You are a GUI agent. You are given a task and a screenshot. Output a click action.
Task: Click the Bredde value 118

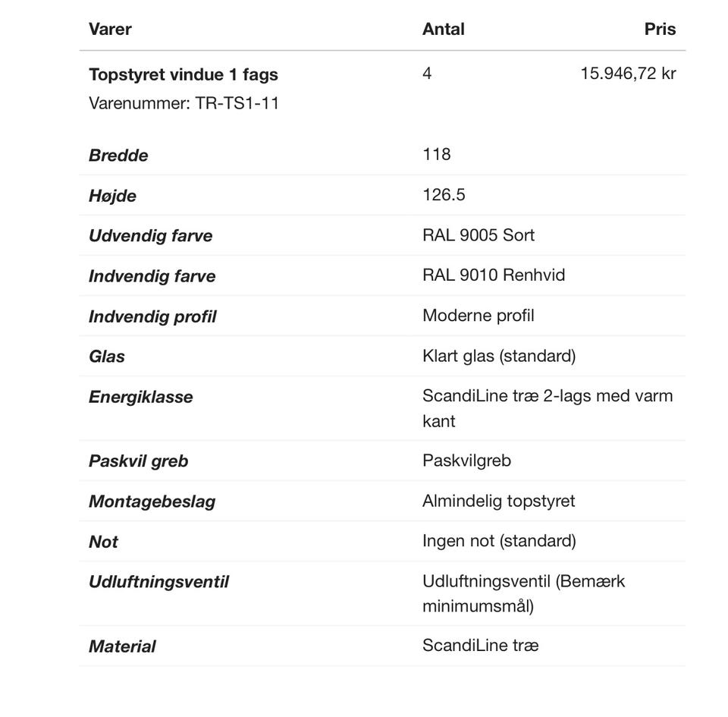[x=436, y=155]
